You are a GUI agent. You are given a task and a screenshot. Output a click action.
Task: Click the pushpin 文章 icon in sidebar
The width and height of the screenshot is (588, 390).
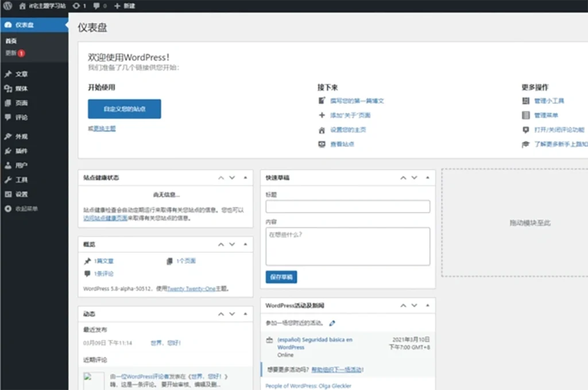8,74
